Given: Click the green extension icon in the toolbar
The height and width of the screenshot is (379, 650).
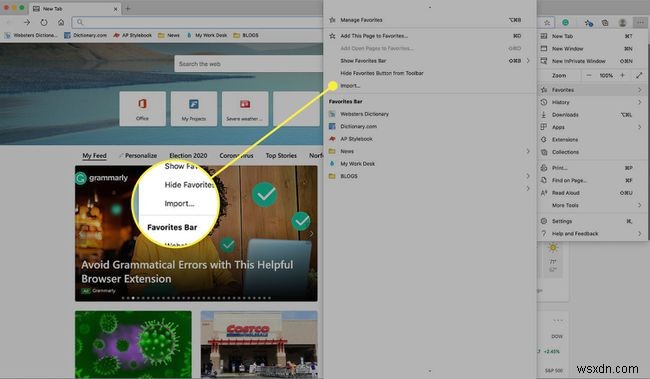Looking at the screenshot, I should point(565,22).
